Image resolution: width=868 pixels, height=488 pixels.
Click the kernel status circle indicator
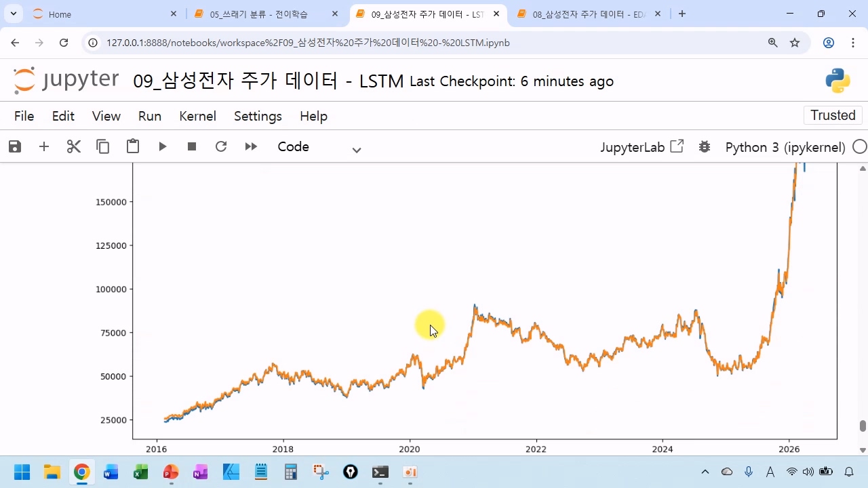[860, 146]
